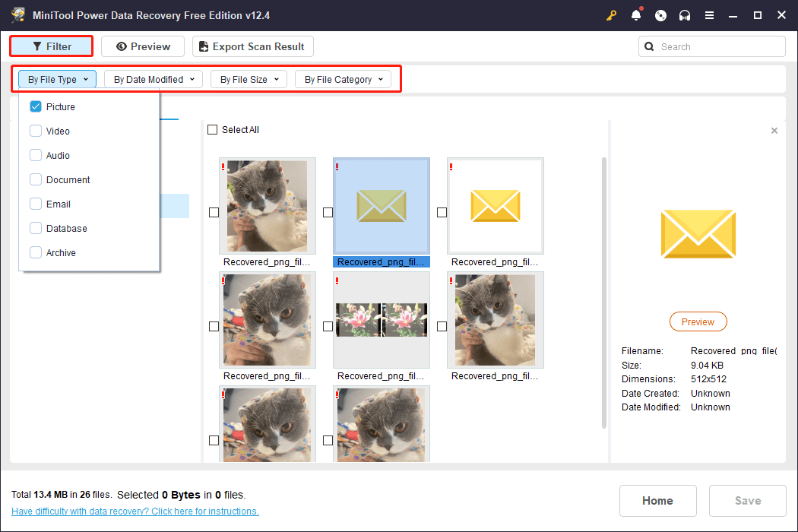798x532 pixels.
Task: Click the bootable media disc icon
Action: (x=660, y=15)
